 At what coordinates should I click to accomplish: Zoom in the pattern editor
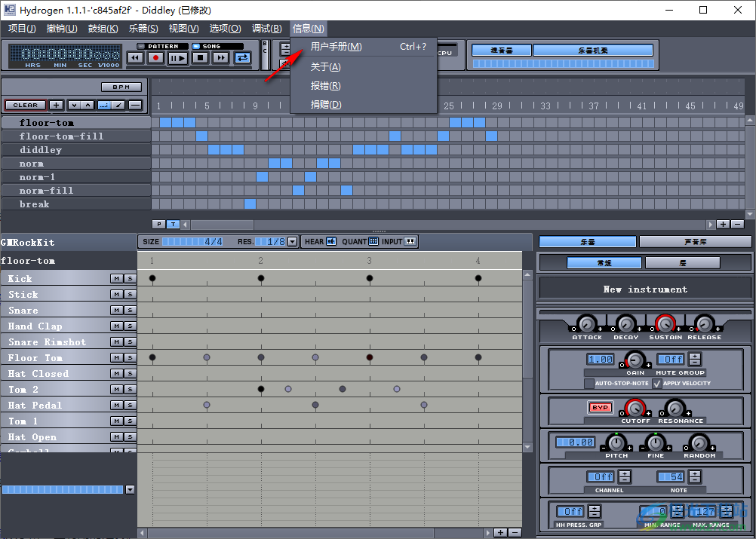[500, 532]
